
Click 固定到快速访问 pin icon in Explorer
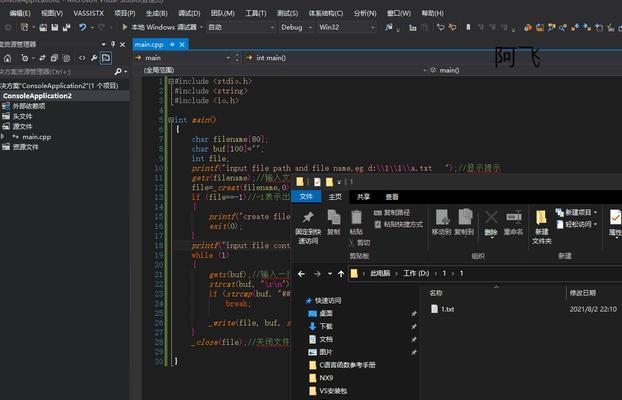click(x=308, y=217)
